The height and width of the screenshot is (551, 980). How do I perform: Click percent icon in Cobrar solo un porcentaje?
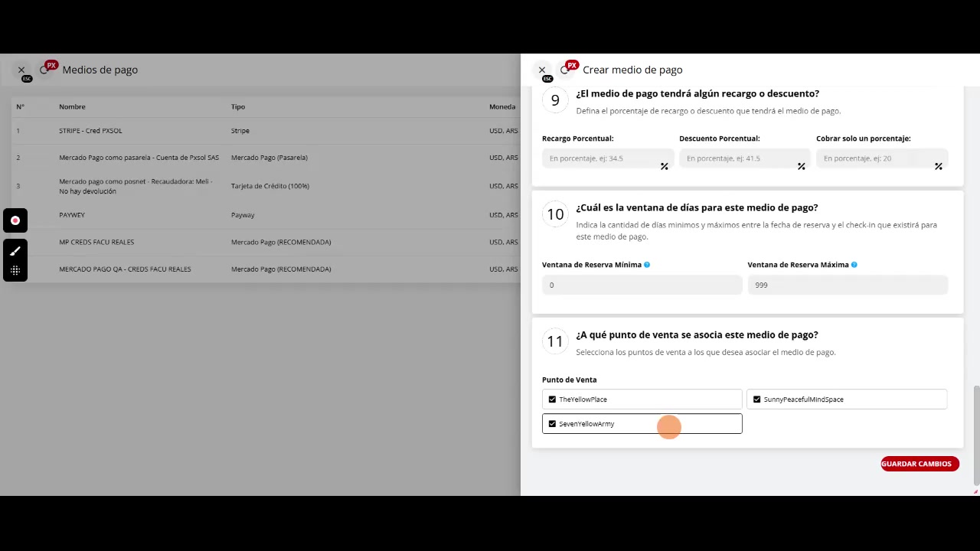(x=938, y=166)
